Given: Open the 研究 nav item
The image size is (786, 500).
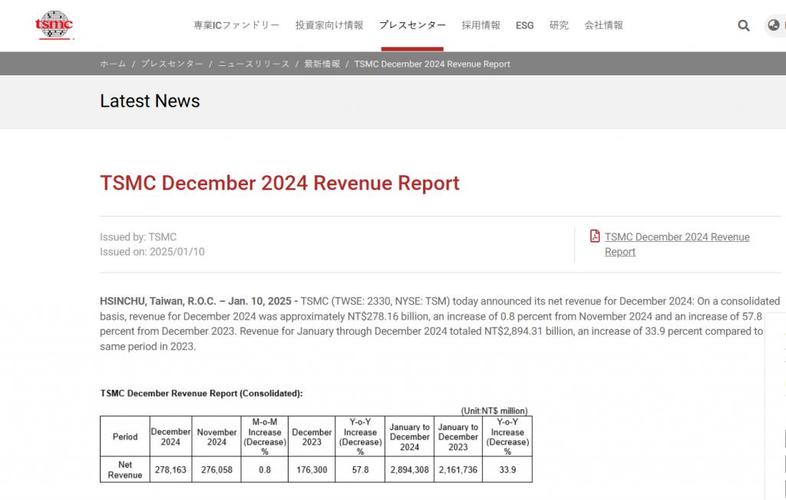Looking at the screenshot, I should (559, 25).
